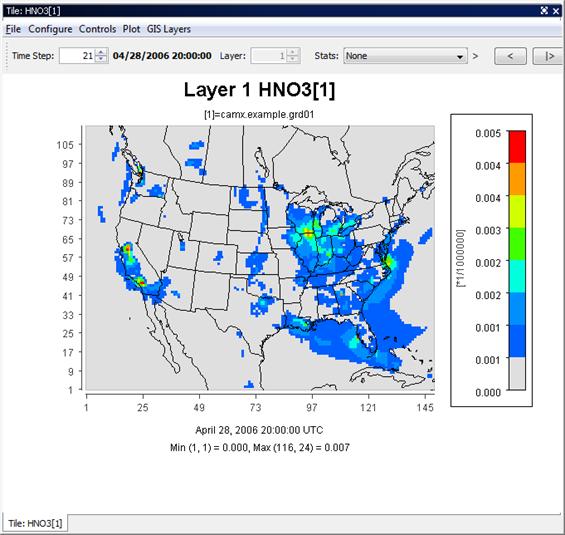This screenshot has height=535, width=565.
Task: Click the Layer spinner down arrow
Action: pos(293,59)
